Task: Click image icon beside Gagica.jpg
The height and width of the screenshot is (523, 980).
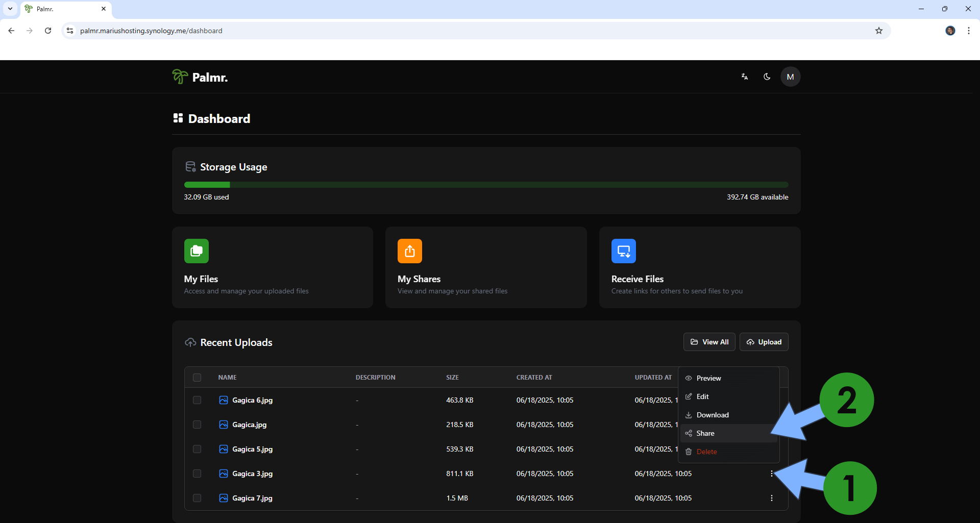Action: point(224,425)
